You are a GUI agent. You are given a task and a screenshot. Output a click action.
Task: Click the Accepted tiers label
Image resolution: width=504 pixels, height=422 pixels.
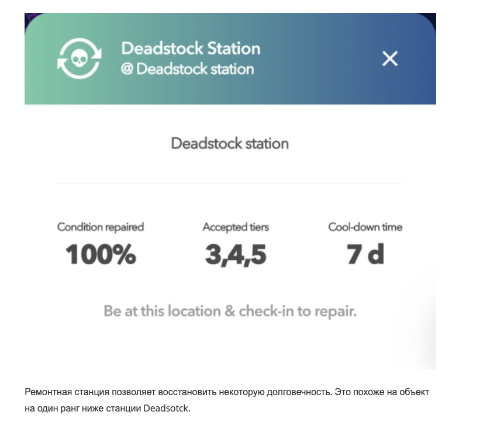click(236, 227)
